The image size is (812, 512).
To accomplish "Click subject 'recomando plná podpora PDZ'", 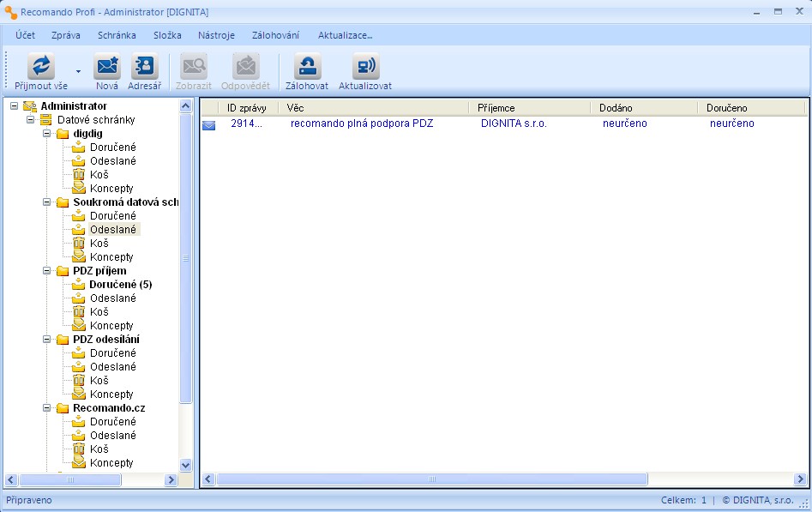I will tap(362, 123).
